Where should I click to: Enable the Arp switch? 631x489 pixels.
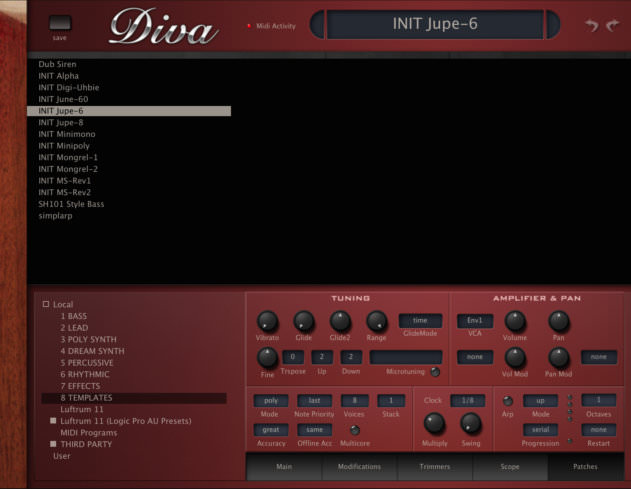[x=508, y=401]
